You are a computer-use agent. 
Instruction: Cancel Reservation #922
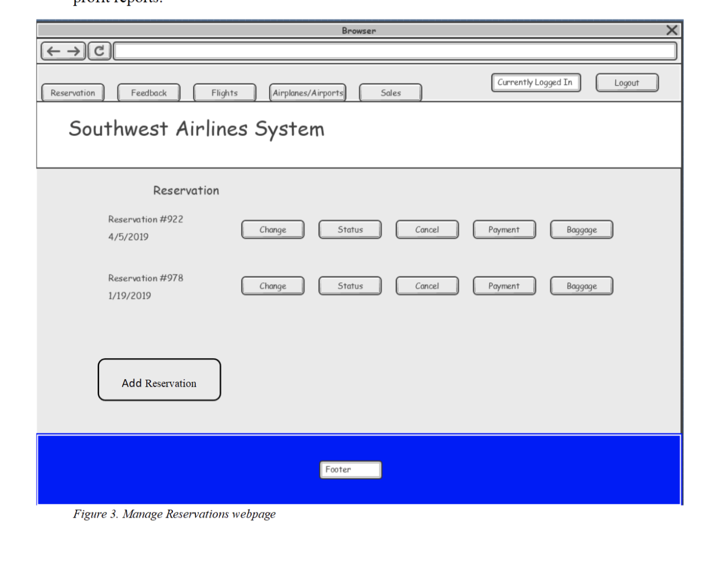coord(427,229)
